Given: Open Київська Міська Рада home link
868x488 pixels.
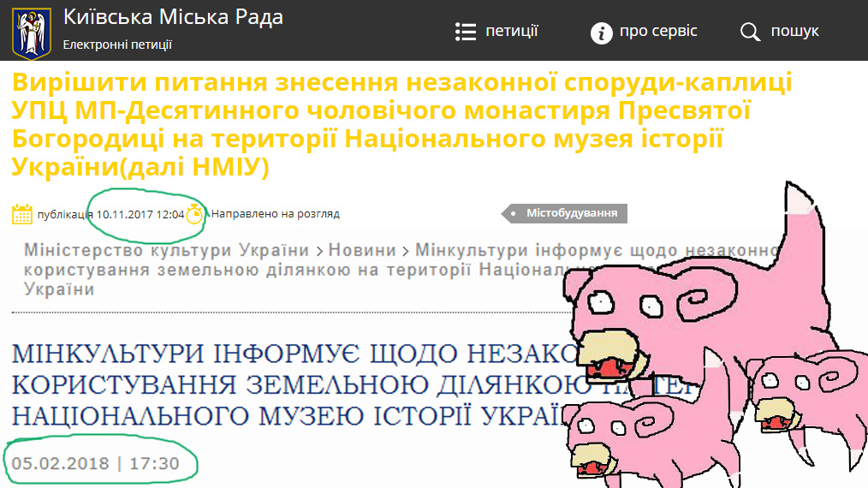Looking at the screenshot, I should [173, 17].
